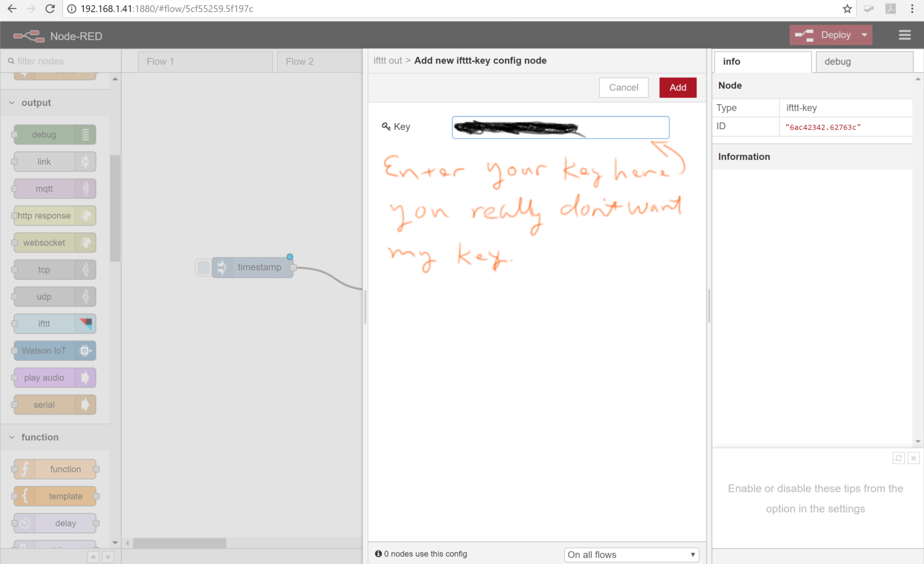Click the workspace horizontal scroll left arrow
Viewport: 924px width, 564px height.
[127, 543]
